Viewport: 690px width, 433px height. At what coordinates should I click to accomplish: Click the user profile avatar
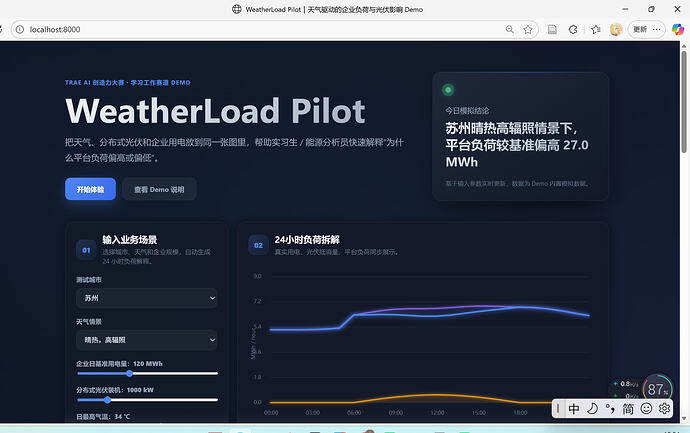616,29
